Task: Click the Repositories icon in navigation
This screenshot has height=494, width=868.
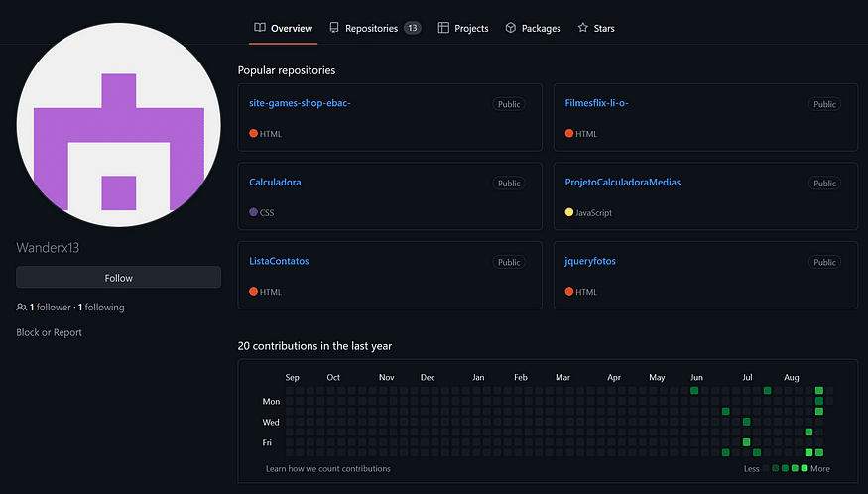Action: tap(334, 29)
